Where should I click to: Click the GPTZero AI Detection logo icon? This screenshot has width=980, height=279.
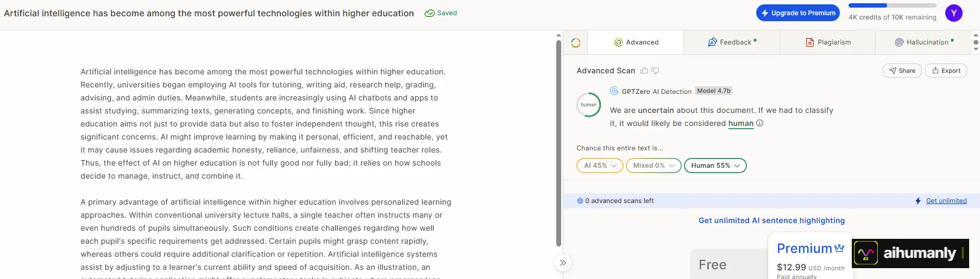click(x=614, y=91)
